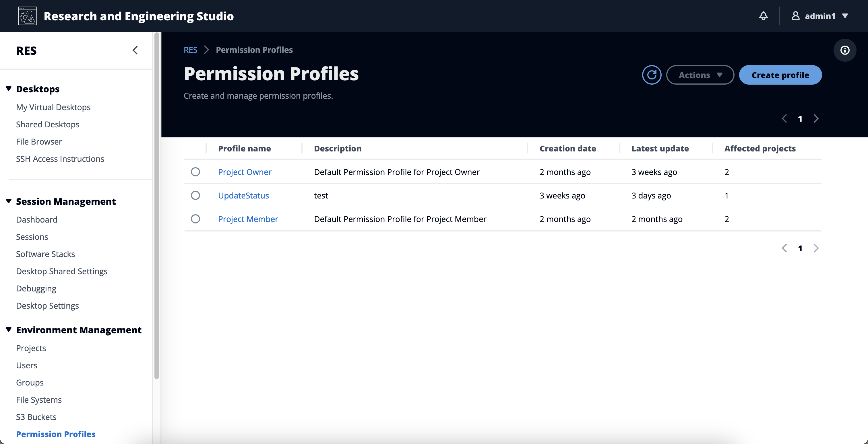868x444 pixels.
Task: Go to My Virtual Desktops
Action: [53, 107]
